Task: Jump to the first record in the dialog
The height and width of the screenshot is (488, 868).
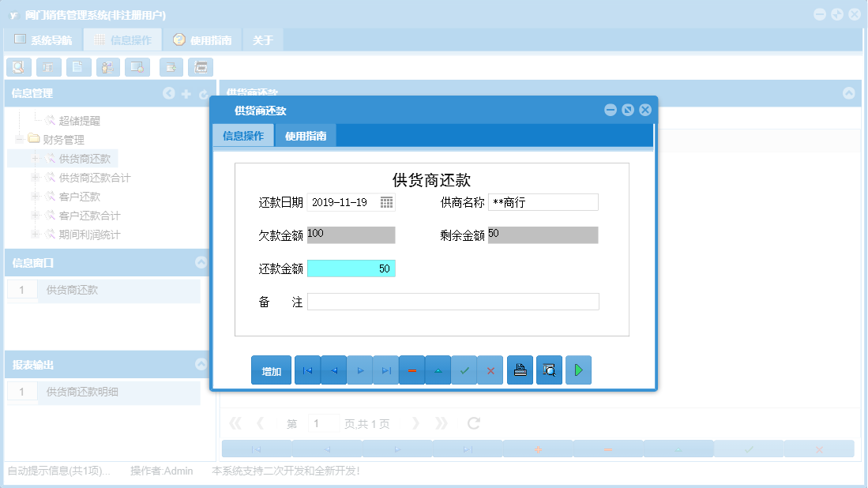Action: point(307,370)
